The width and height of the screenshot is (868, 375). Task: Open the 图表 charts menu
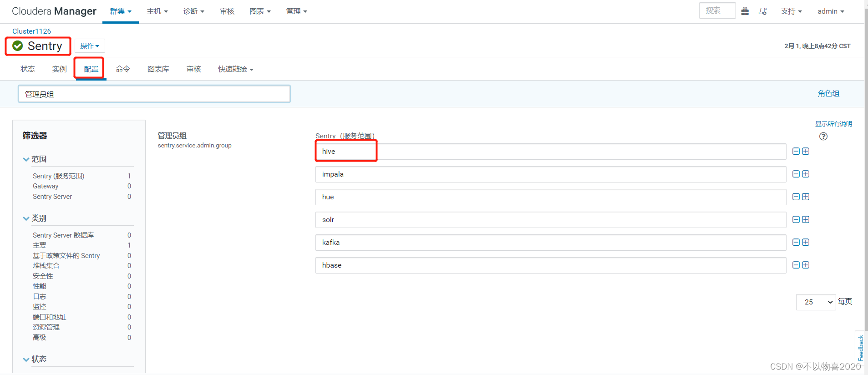coord(260,11)
